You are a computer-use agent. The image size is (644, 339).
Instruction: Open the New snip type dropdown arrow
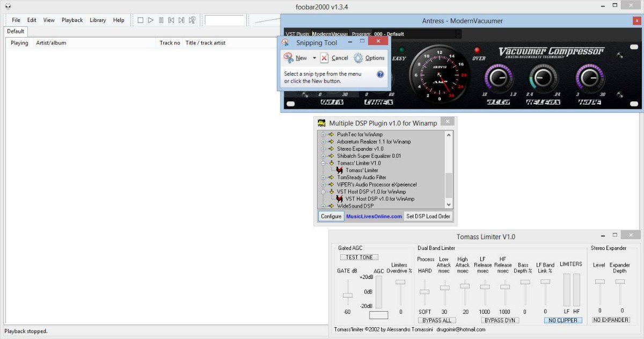tap(314, 58)
